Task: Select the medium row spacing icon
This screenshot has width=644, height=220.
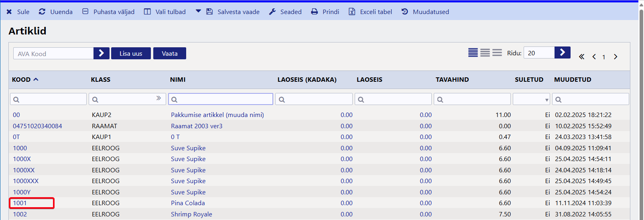Action: click(x=485, y=53)
